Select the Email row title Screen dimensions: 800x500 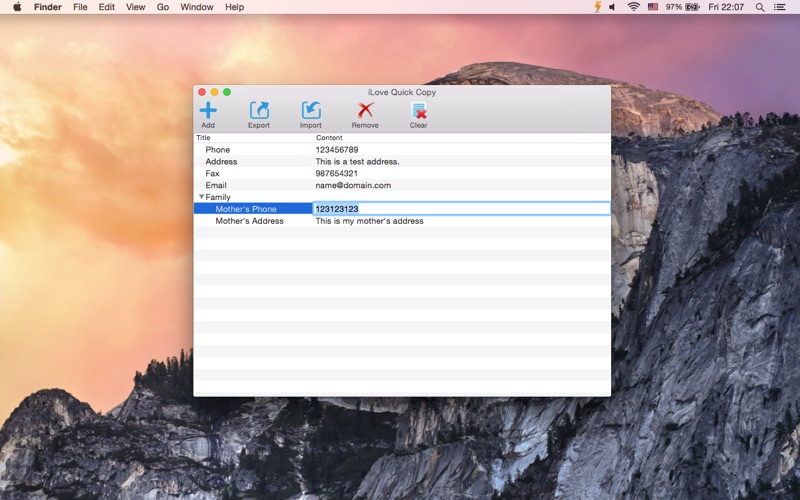216,185
